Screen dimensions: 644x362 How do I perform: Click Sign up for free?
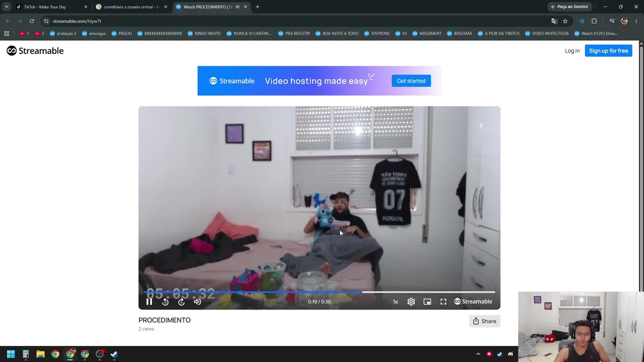(x=608, y=51)
